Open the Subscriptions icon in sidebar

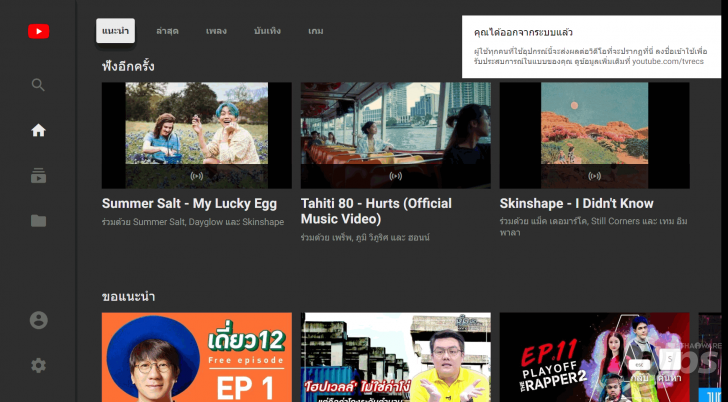(39, 176)
